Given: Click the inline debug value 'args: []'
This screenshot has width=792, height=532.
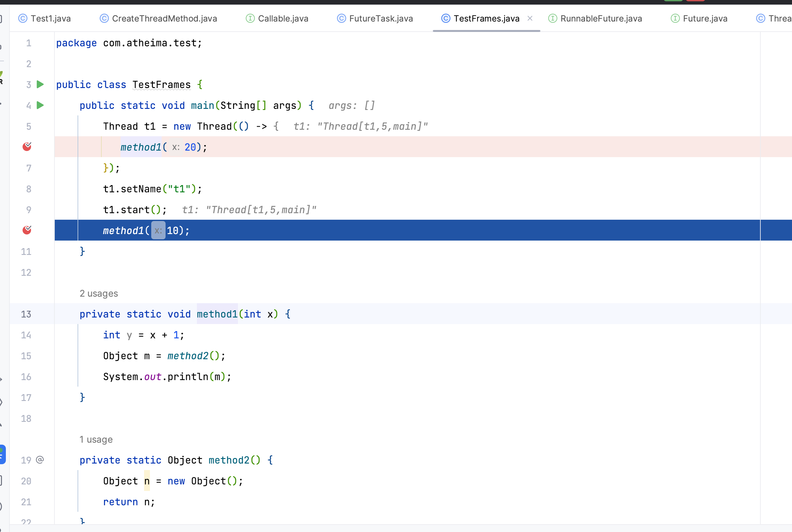Looking at the screenshot, I should coord(352,106).
